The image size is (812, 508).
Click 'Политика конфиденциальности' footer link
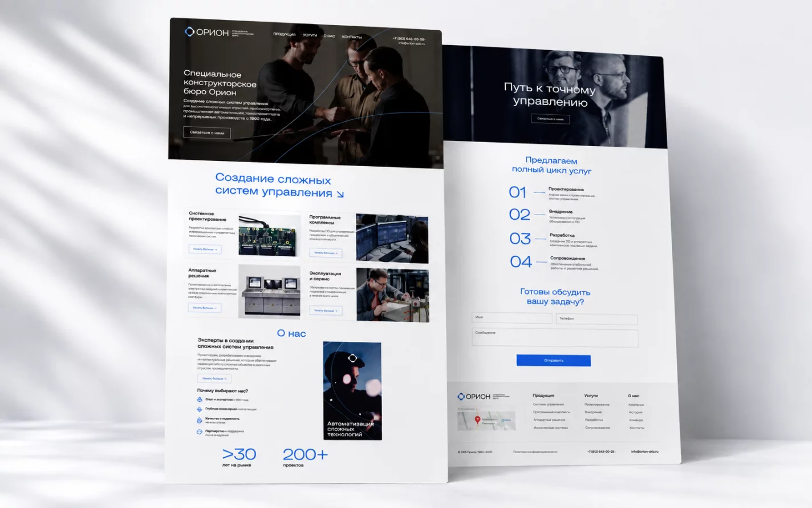point(535,451)
